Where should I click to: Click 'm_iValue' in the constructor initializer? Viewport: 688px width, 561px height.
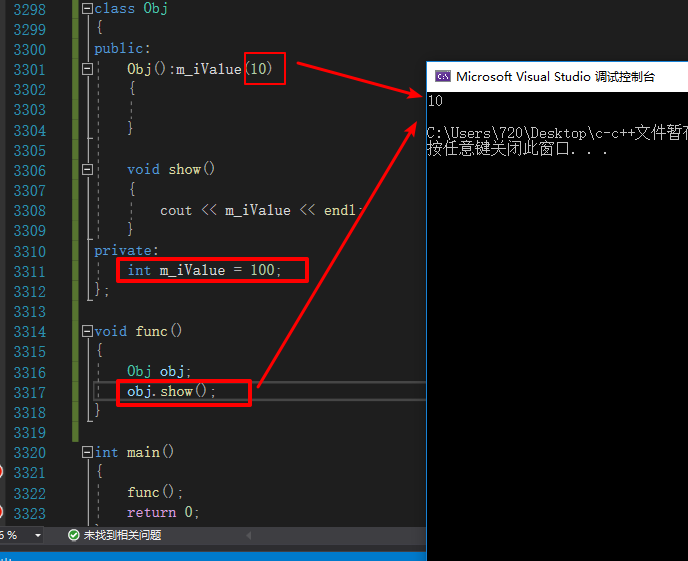(209, 69)
